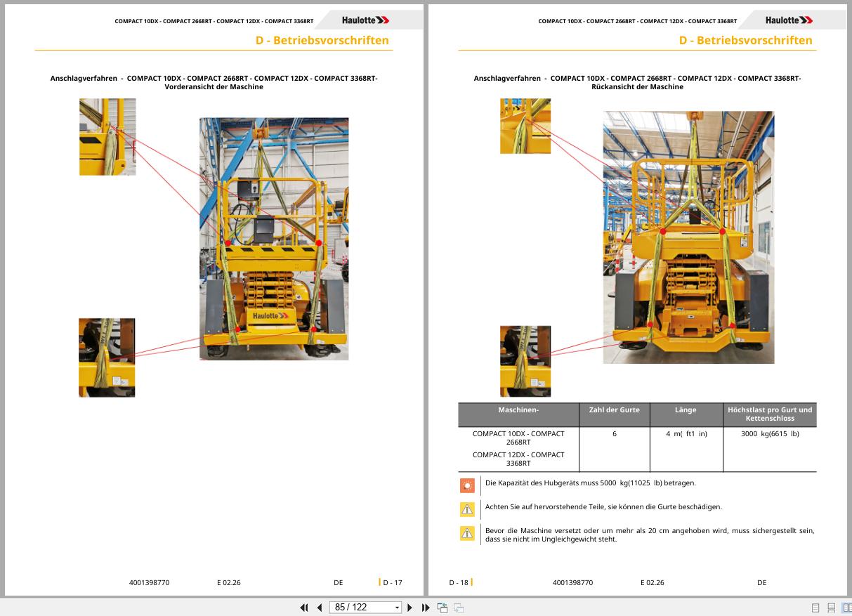Click the rear view machine photo

[688, 237]
